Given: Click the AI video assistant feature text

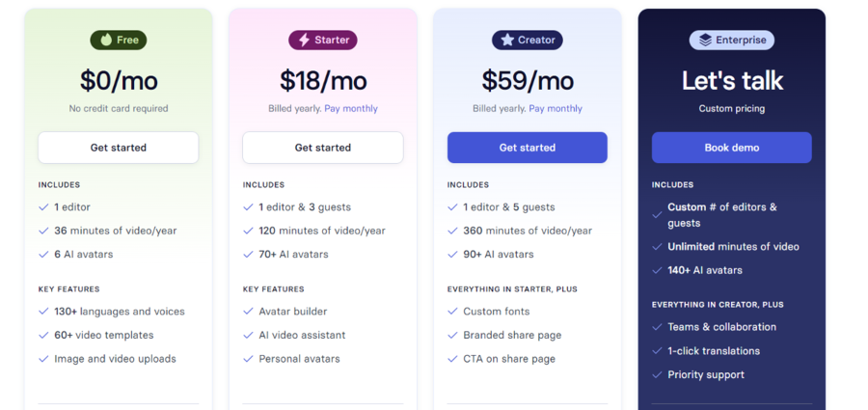Looking at the screenshot, I should (x=302, y=335).
